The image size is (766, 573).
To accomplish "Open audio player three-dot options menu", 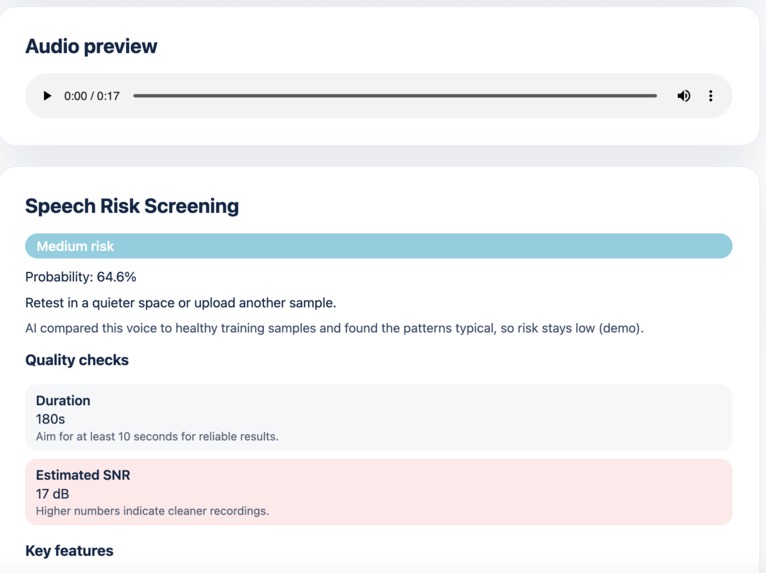I will pyautogui.click(x=710, y=96).
